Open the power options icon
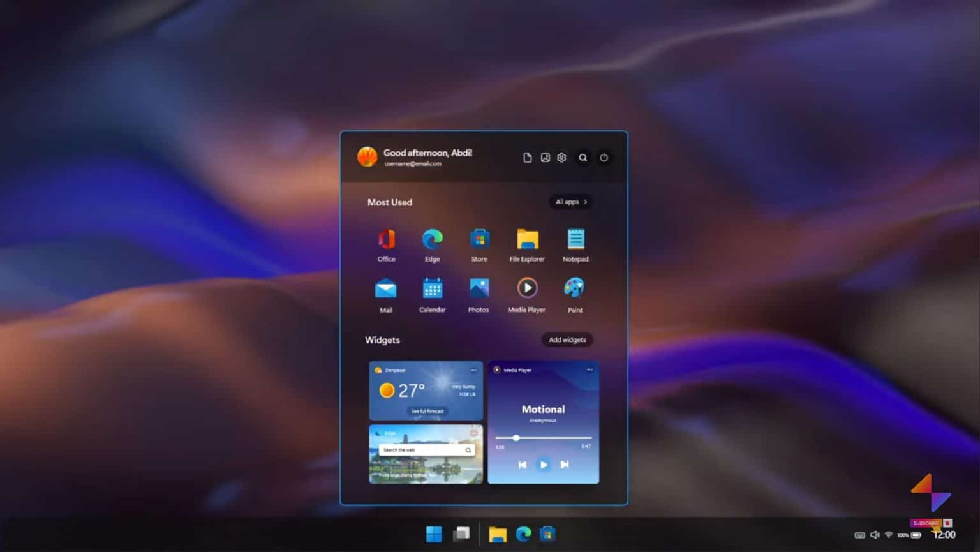 604,157
